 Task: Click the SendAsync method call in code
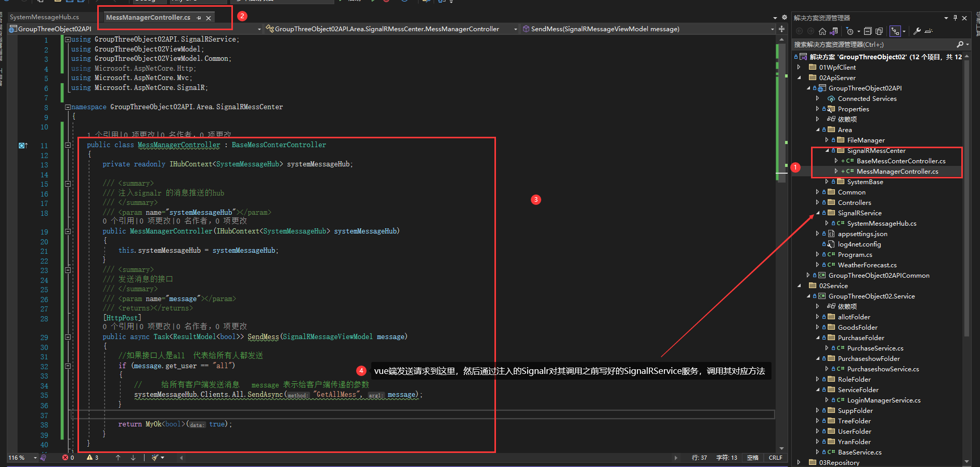click(x=265, y=395)
